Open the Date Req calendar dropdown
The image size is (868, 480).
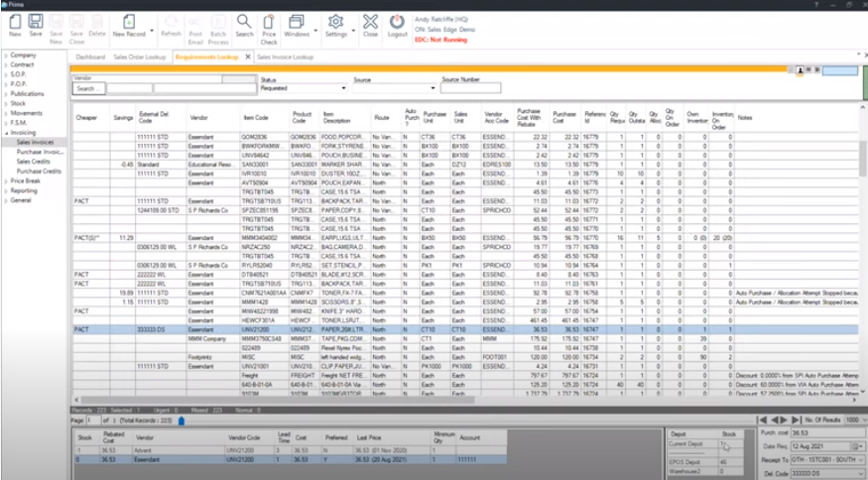(x=859, y=446)
